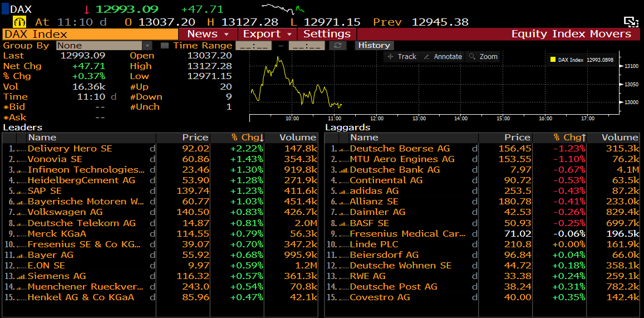
Task: Click the Annotate pencil icon
Action: [x=427, y=57]
